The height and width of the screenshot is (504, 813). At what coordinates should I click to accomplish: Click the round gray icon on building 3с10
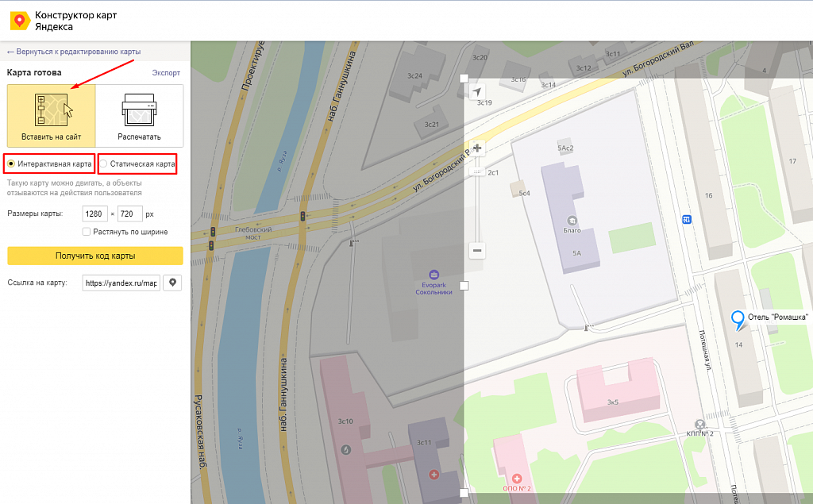coord(346,449)
